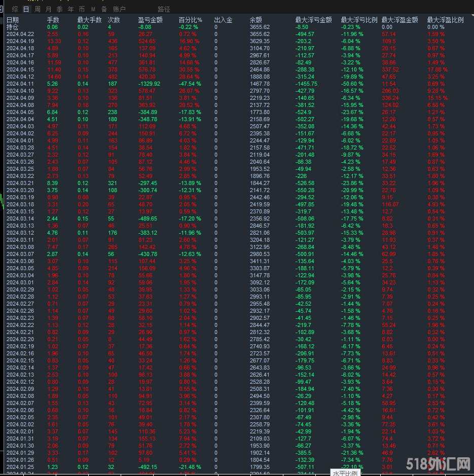Open the 币 currency tab
Viewport: 474px width, 476px height.
point(82,9)
